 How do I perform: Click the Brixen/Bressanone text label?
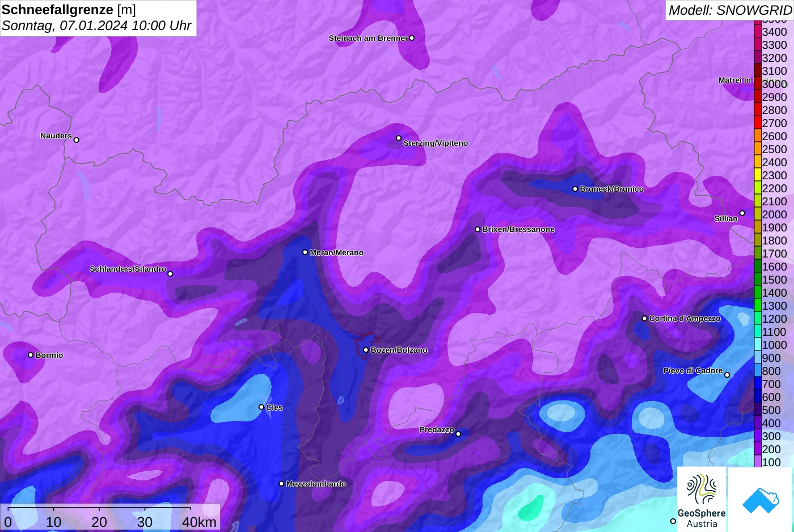(x=518, y=229)
